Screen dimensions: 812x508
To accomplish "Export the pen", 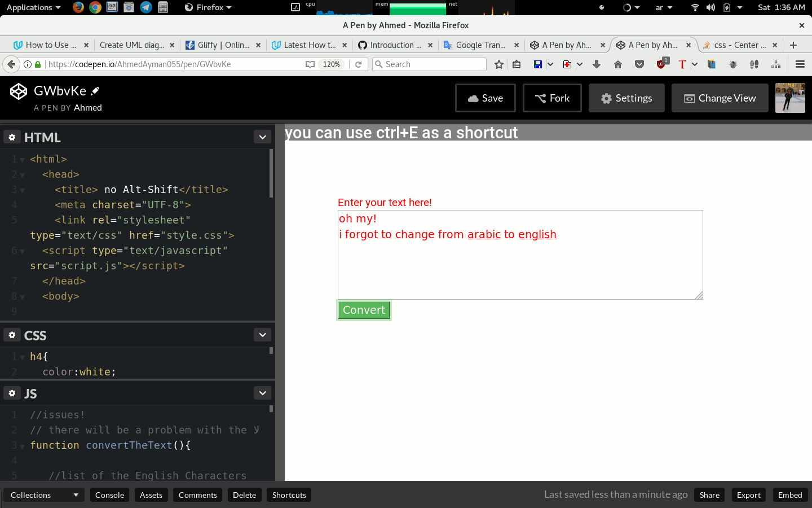I will (749, 495).
